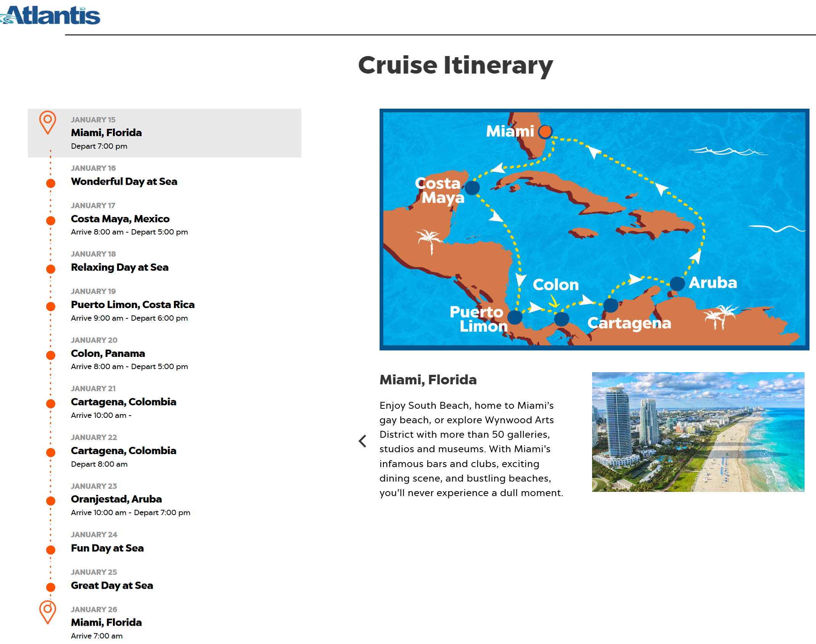The image size is (816, 644).
Task: Click the Aruba label on map
Action: [713, 283]
